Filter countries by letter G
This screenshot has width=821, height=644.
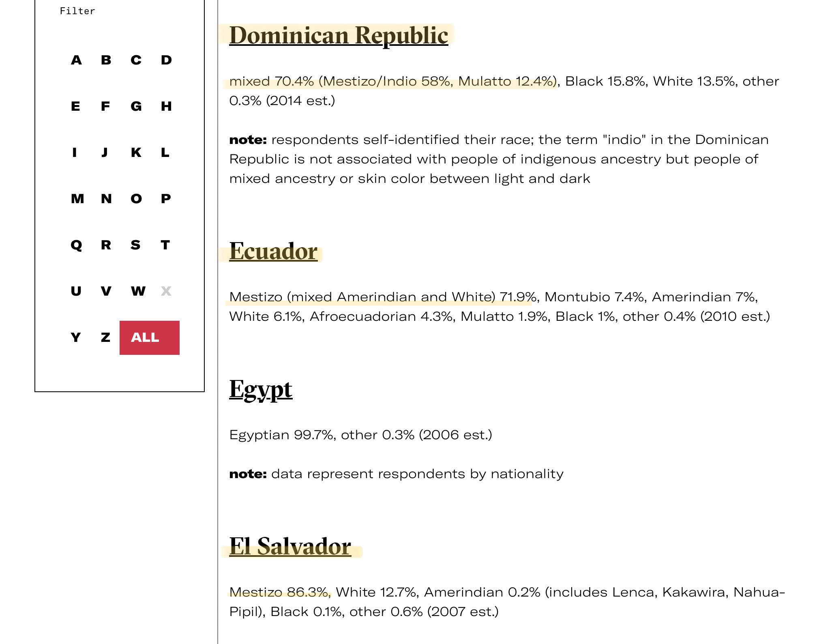[x=136, y=107]
